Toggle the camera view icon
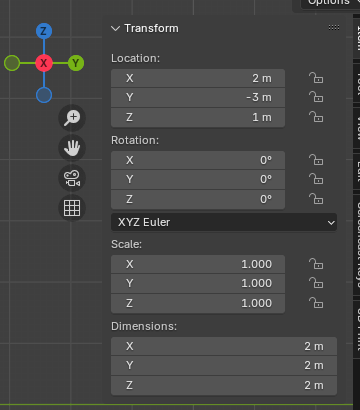The width and height of the screenshot is (360, 410). point(72,178)
